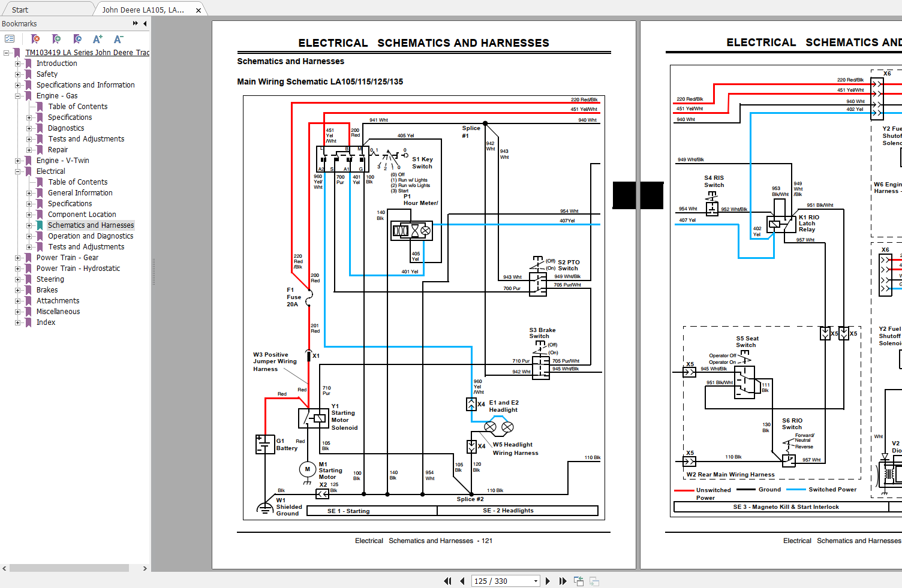
Task: Open the Introduction bookmark
Action: tap(56, 64)
